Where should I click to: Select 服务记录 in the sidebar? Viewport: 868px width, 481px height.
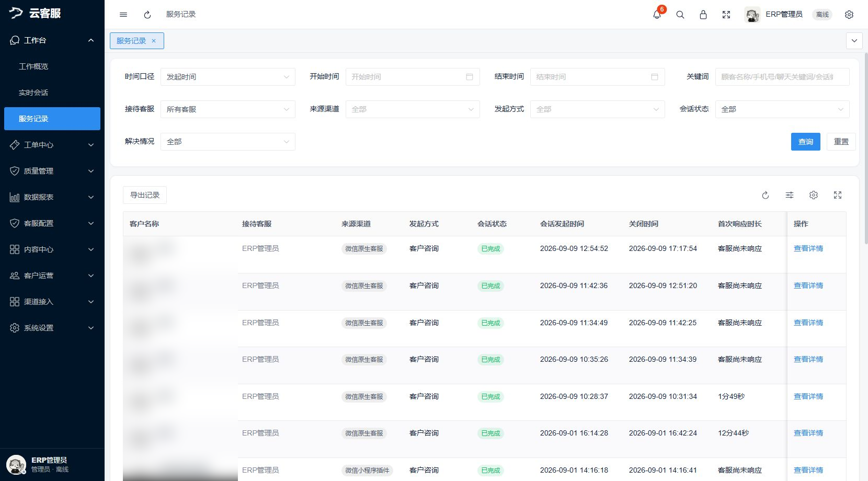pos(52,119)
